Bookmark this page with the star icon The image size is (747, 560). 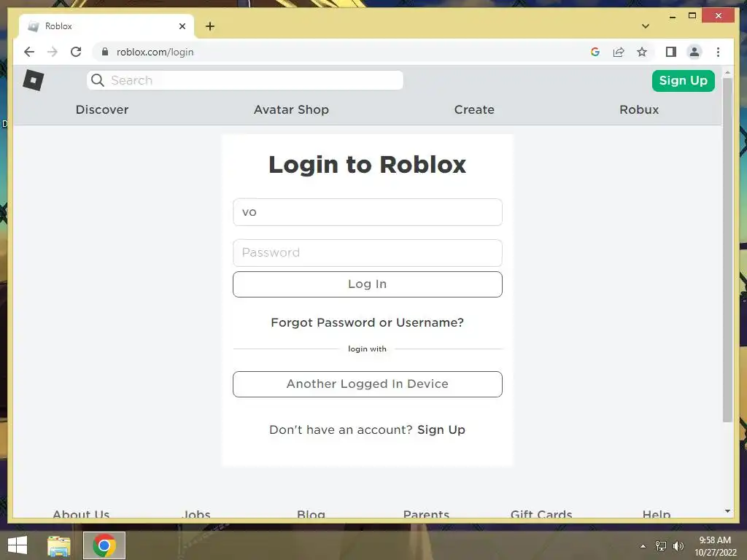[642, 52]
